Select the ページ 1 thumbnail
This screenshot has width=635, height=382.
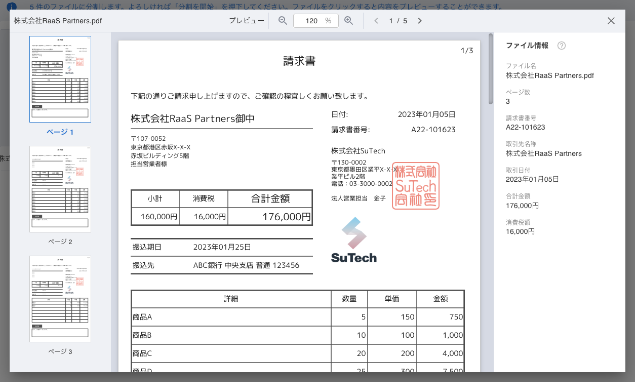tap(60, 79)
